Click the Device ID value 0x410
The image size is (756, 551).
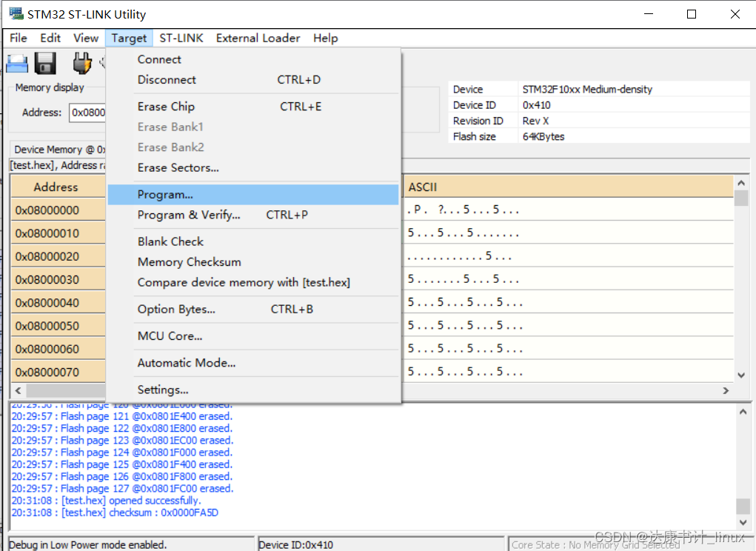coord(536,105)
